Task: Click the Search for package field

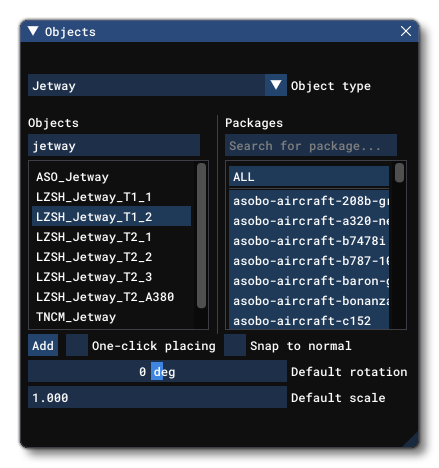Action: [311, 145]
